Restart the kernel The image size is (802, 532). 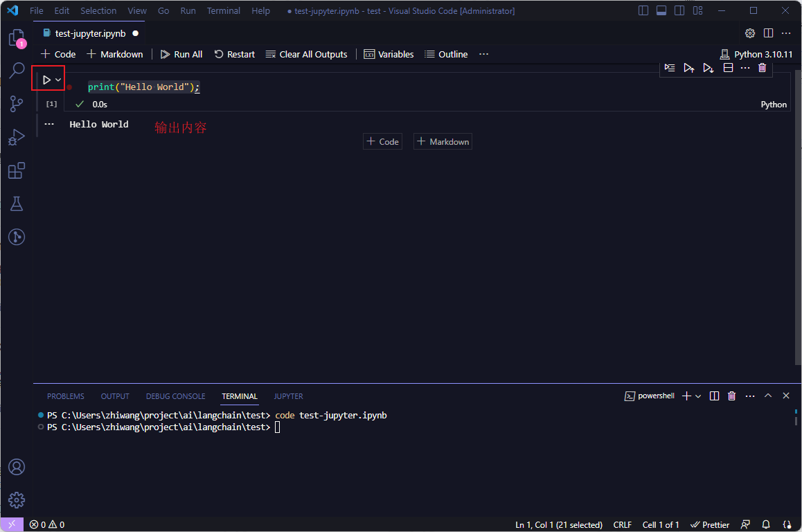coord(235,54)
